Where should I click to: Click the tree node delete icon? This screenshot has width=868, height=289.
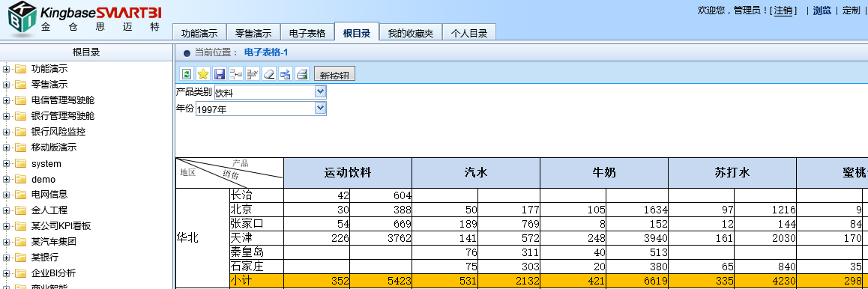click(x=253, y=73)
